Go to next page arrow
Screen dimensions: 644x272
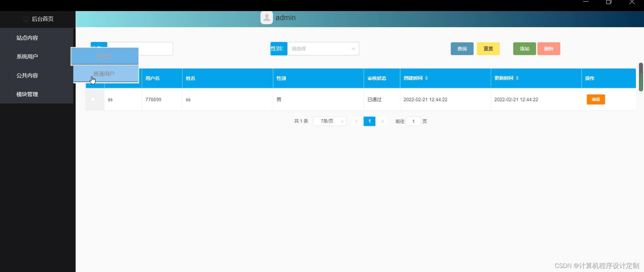(382, 121)
